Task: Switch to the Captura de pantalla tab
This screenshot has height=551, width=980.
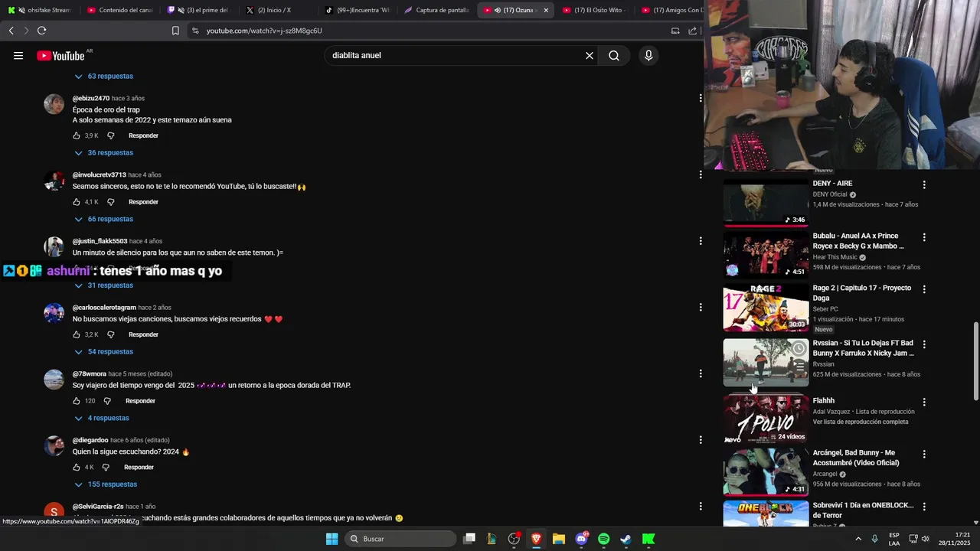Action: [x=435, y=10]
